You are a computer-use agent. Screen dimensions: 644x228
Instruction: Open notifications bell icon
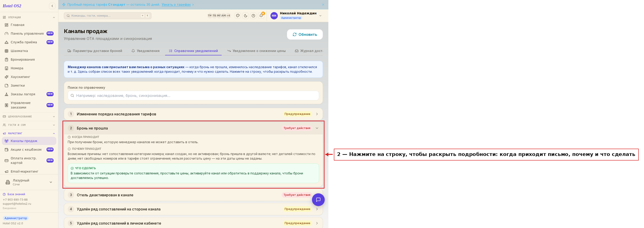261,16
